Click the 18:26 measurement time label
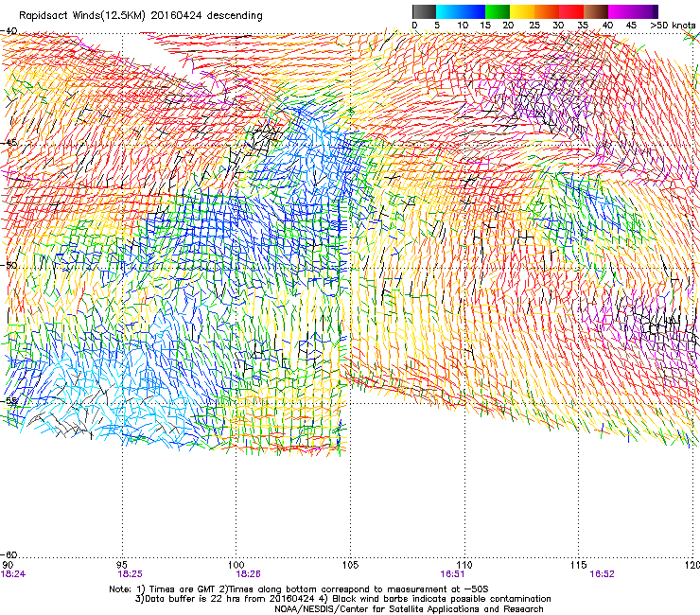Screen dimensions: 700x615 [248, 574]
